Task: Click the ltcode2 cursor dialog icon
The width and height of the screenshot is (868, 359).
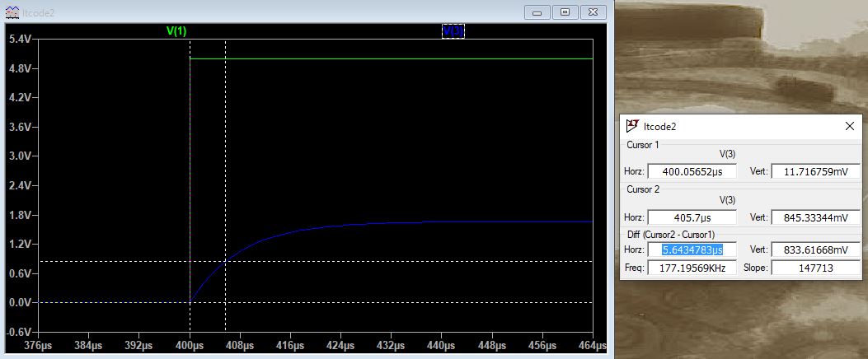Action: [x=633, y=126]
